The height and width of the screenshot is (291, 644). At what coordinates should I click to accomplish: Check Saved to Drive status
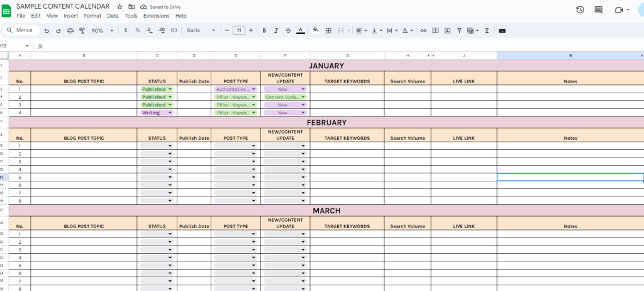160,7
